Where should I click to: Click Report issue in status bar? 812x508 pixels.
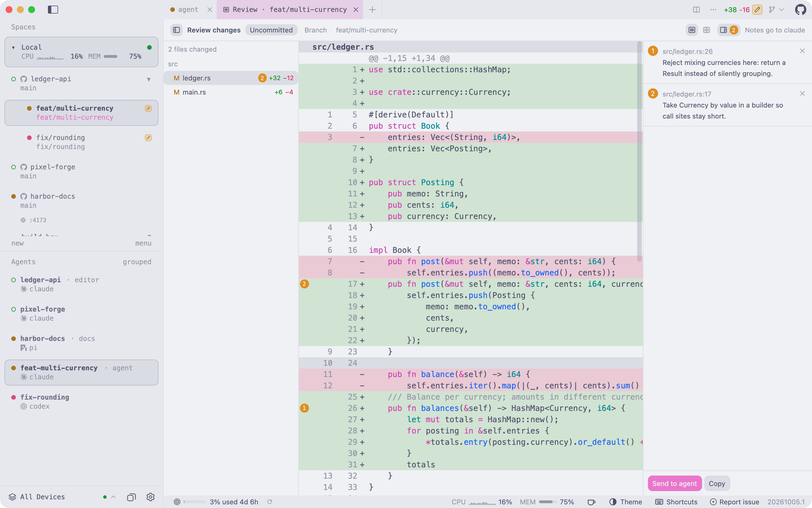click(x=734, y=502)
